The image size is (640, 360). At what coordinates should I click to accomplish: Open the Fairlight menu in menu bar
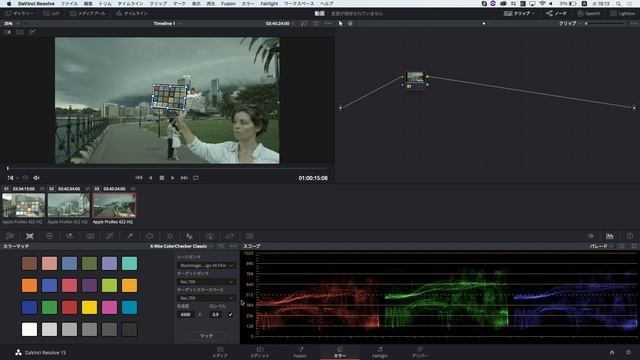[x=269, y=4]
